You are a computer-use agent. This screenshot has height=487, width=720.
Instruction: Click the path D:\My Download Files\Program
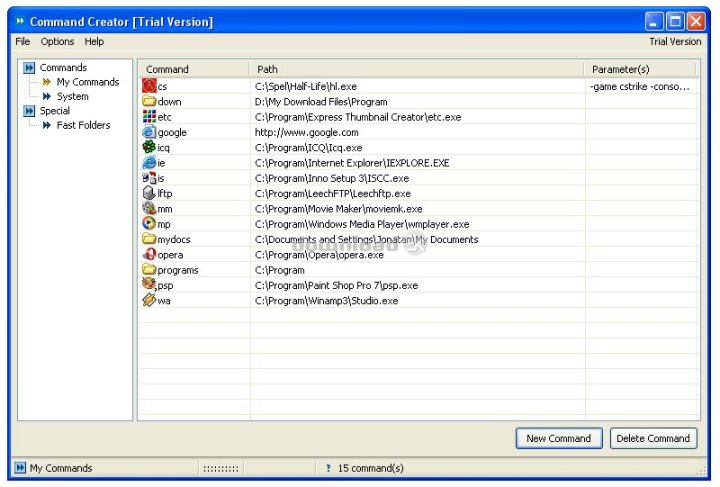tap(321, 101)
